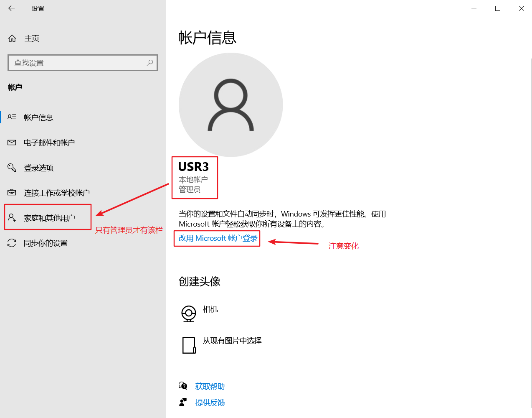Select 帐户信息 in the sidebar
532x418 pixels.
click(83, 117)
